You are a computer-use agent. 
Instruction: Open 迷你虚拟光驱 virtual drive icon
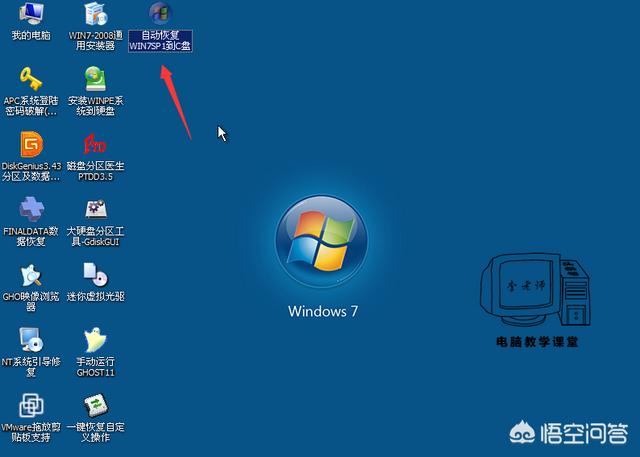95,274
